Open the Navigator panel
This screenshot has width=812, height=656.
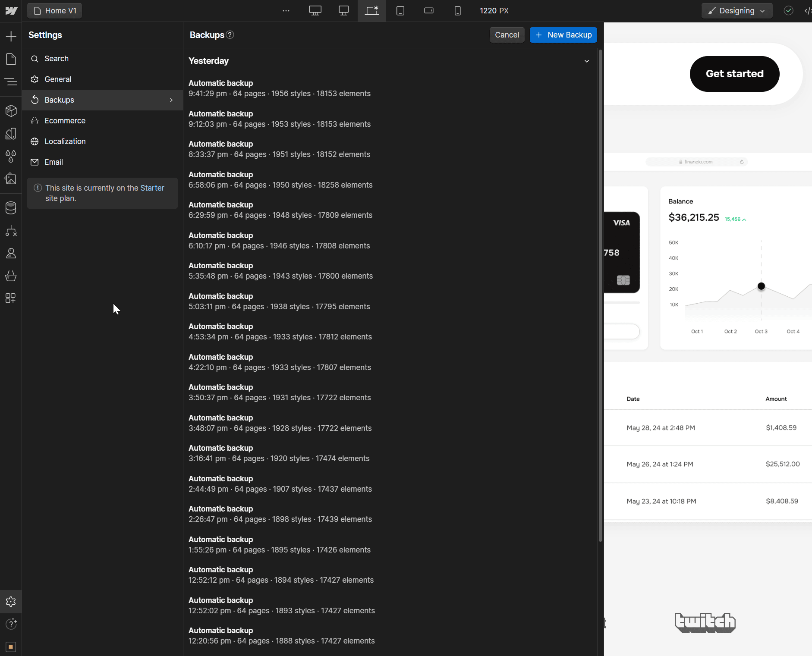11,82
